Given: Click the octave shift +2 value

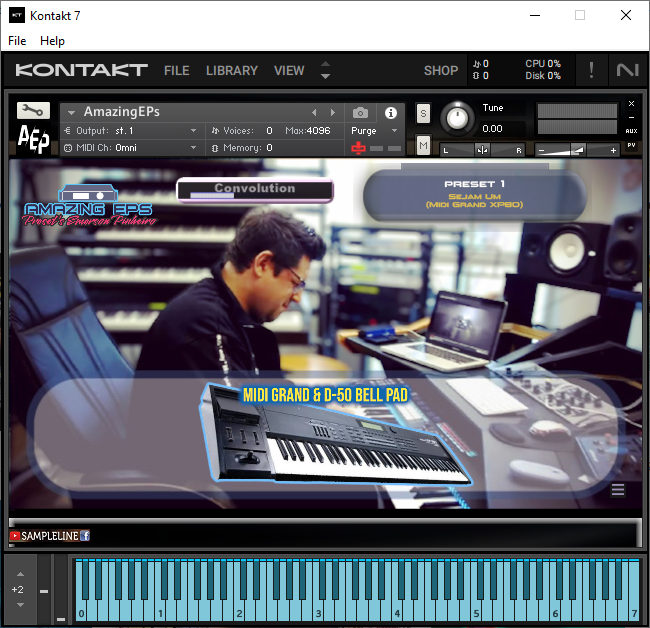Looking at the screenshot, I should tap(17, 589).
